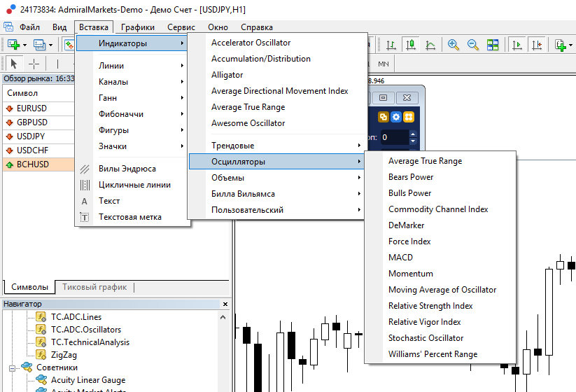Click the chart shift icon
576x392 pixels.
[x=537, y=45]
